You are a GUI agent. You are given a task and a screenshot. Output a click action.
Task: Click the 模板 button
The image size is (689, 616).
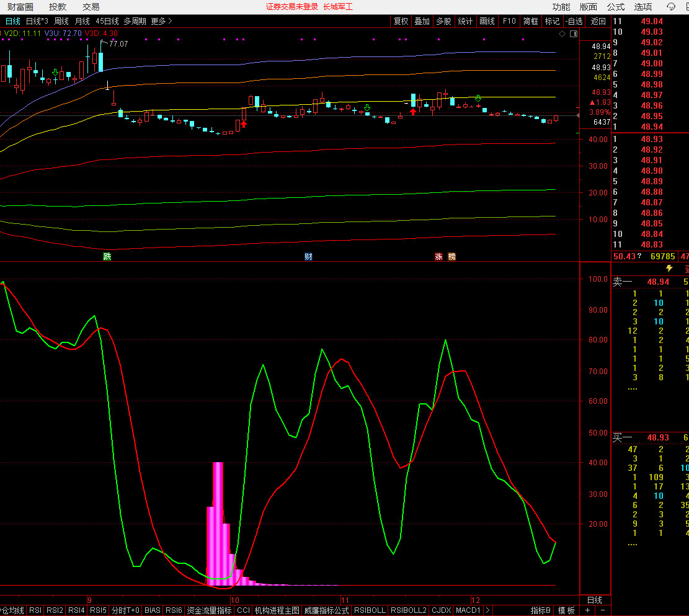click(x=566, y=610)
